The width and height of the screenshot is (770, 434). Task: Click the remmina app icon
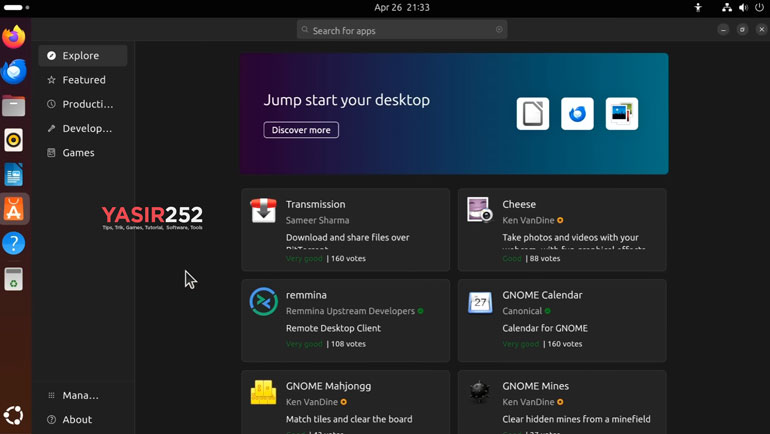coord(263,301)
